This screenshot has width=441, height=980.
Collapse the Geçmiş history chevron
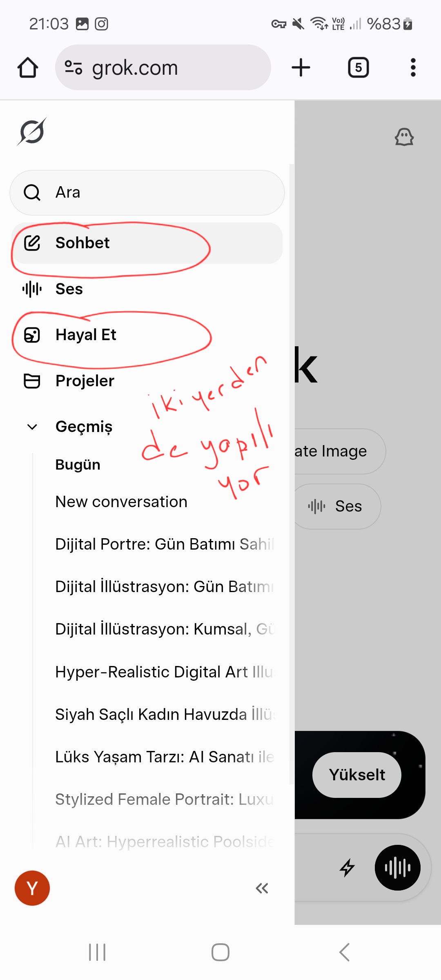tap(32, 427)
